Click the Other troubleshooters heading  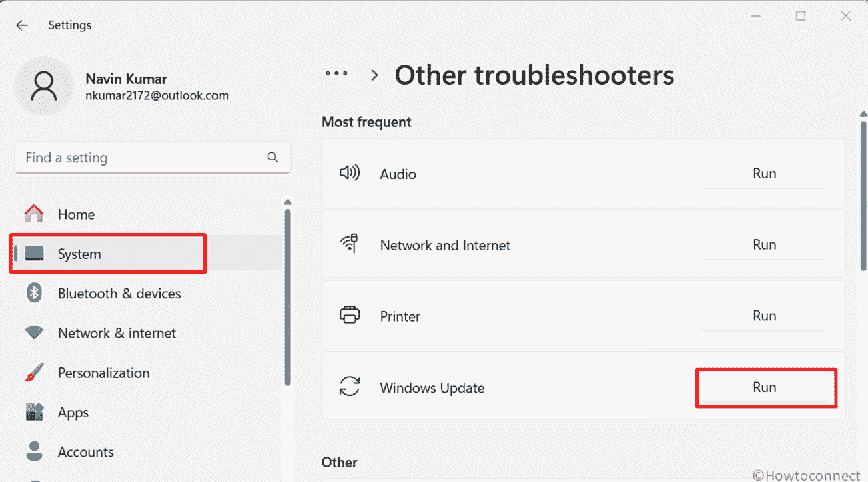coord(534,75)
